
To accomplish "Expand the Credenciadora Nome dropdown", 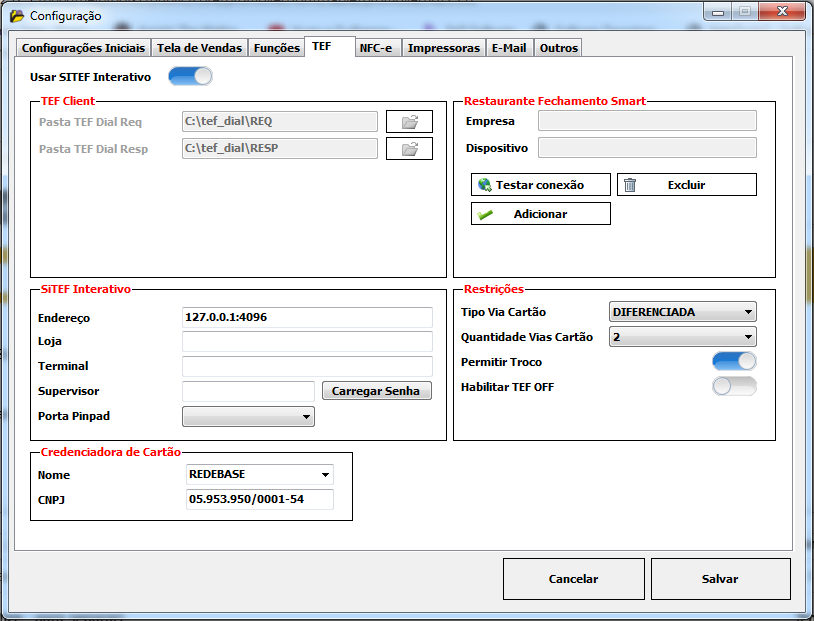I will pos(260,474).
